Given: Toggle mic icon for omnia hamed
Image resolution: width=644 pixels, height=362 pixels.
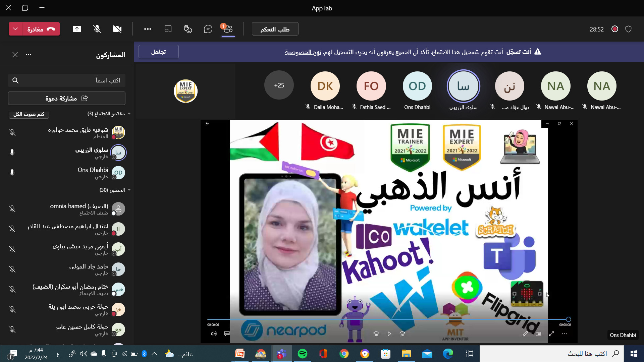Looking at the screenshot, I should coord(12,209).
